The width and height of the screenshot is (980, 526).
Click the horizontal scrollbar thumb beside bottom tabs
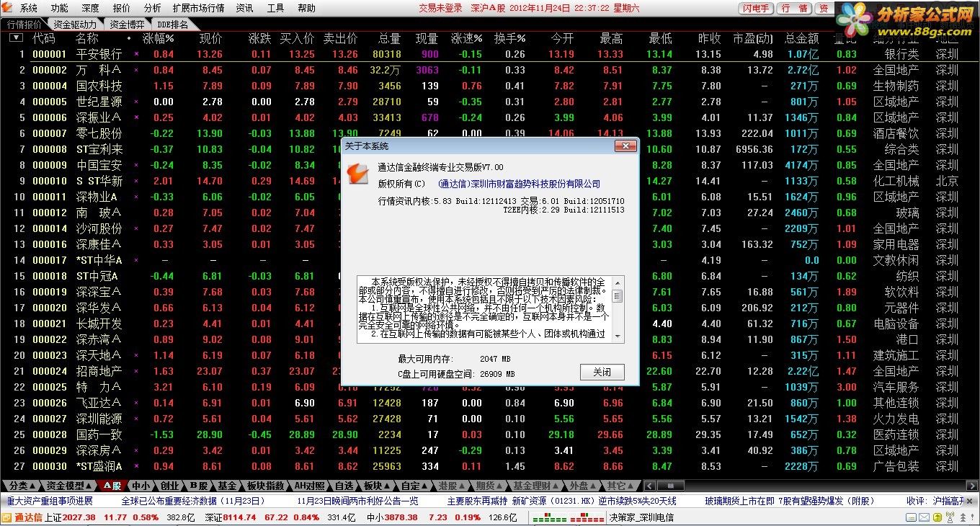(x=671, y=486)
